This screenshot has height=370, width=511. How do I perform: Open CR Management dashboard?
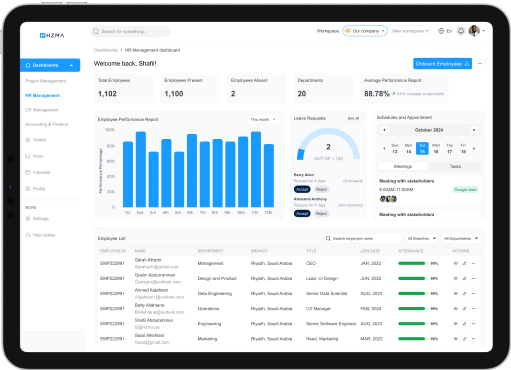point(42,110)
